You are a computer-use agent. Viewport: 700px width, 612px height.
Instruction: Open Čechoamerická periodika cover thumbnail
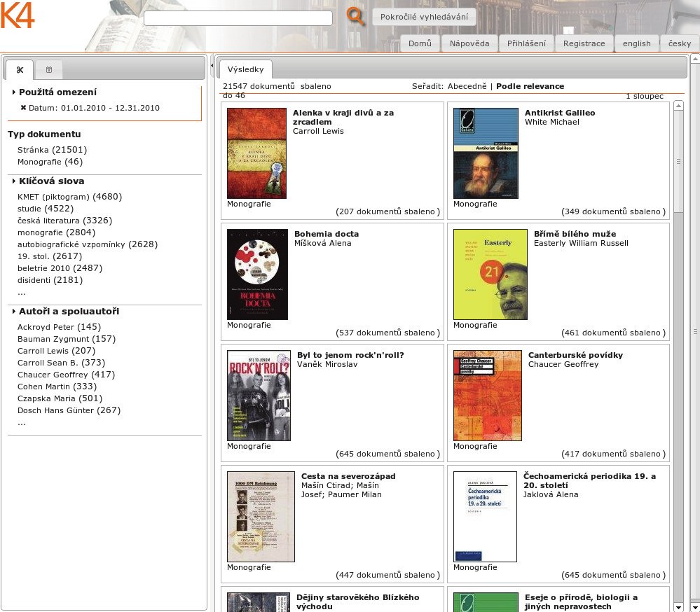(x=486, y=517)
